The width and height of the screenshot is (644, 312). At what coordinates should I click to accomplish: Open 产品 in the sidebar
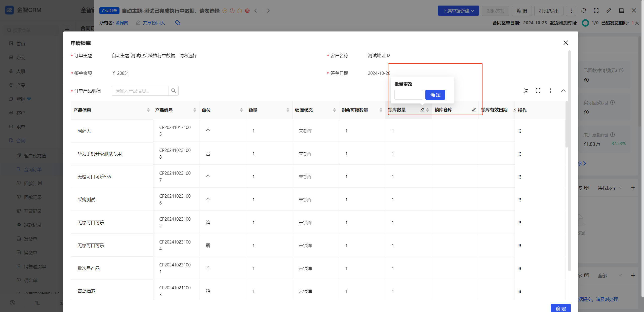click(21, 85)
